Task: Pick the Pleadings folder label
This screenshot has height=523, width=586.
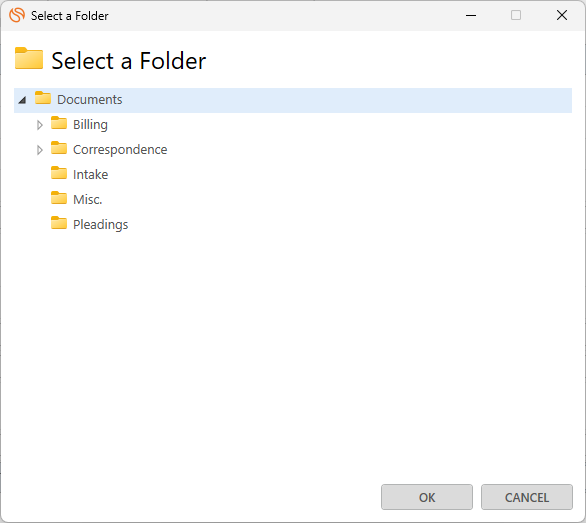Action: click(101, 225)
